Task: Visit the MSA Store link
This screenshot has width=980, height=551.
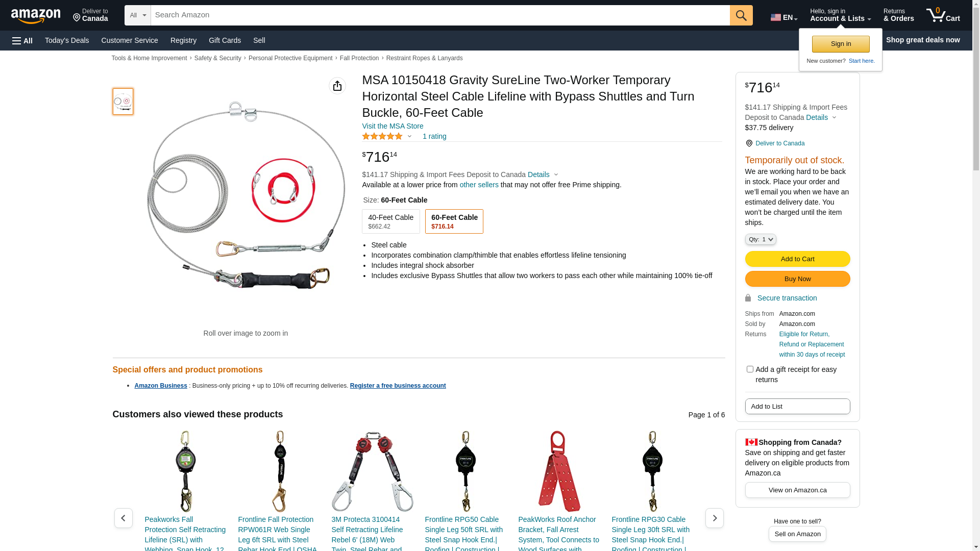Action: pyautogui.click(x=393, y=126)
